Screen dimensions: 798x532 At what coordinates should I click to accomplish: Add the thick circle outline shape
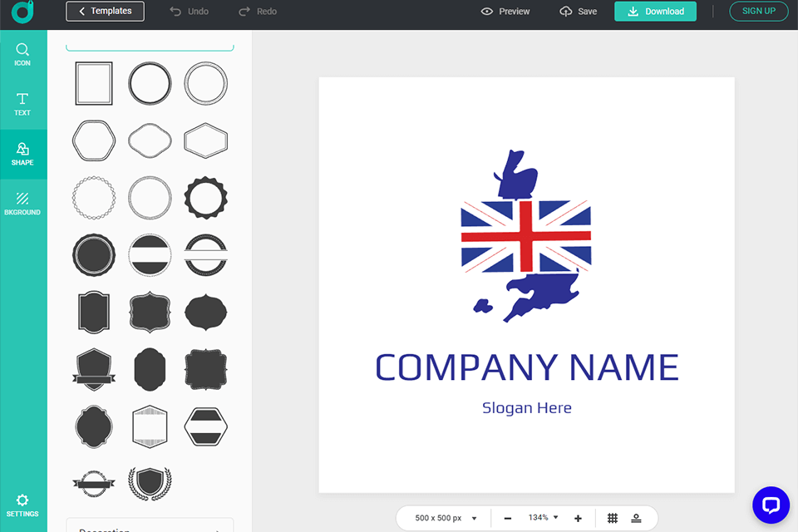pyautogui.click(x=150, y=83)
